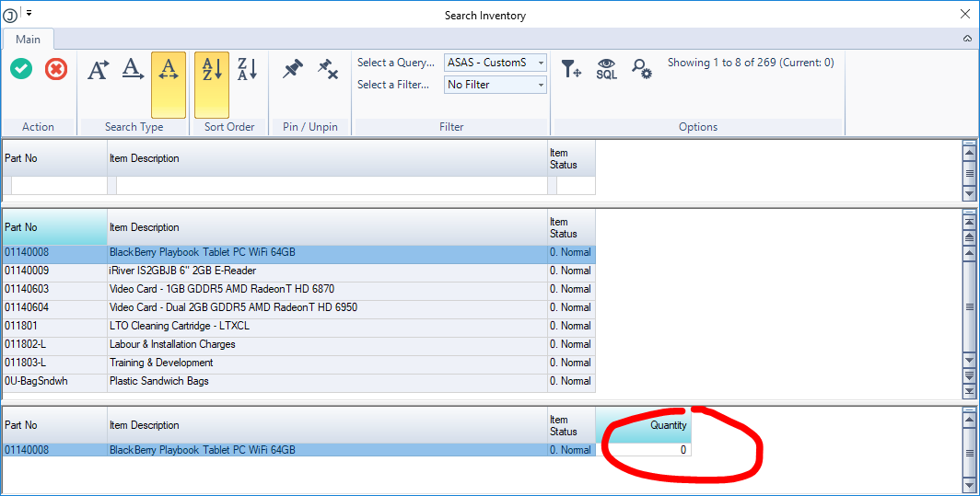Click the Quantity column header
Screen dimensions: 980x496
tap(643, 425)
